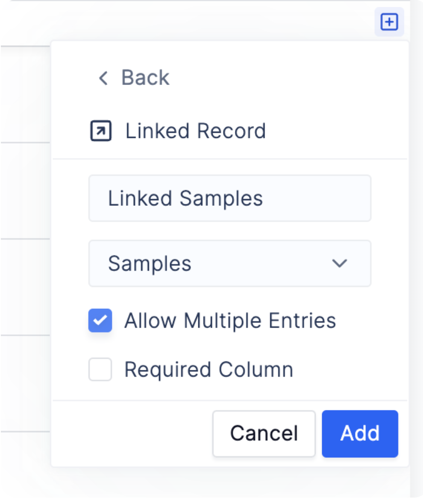Select the Linked Record type heading
Screen dimensions: 423x504
pos(178,131)
